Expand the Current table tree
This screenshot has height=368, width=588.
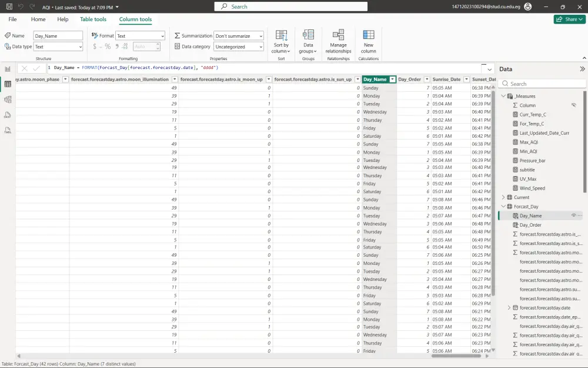504,197
